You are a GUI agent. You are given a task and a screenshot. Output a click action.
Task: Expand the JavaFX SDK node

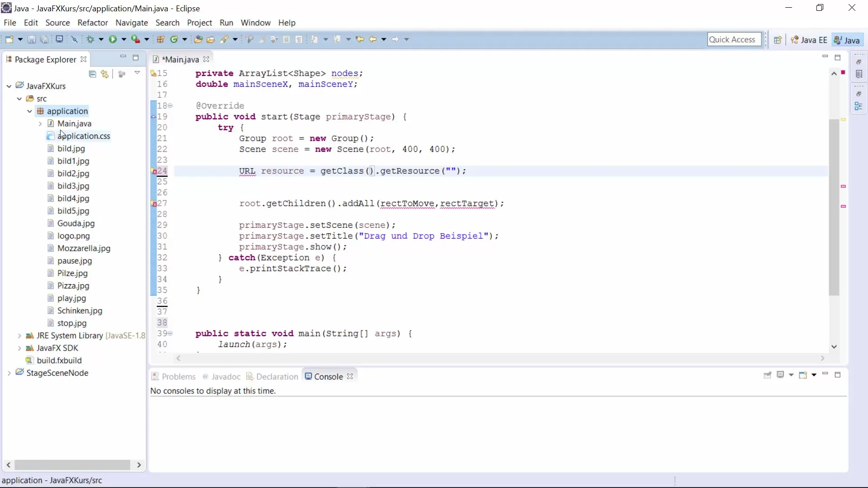tap(19, 348)
